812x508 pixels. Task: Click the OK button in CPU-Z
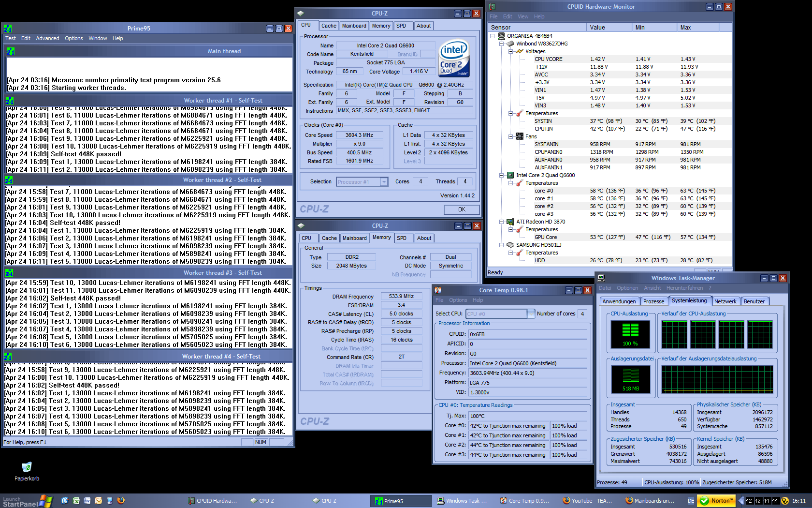pos(462,209)
